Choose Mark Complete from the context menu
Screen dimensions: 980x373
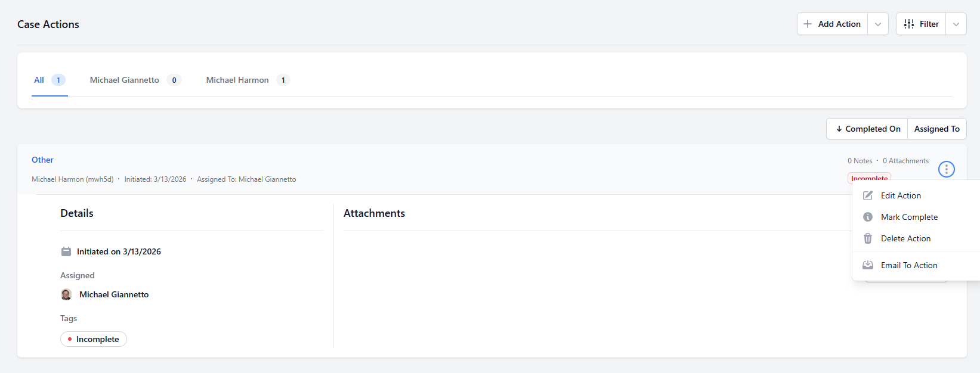pos(909,216)
